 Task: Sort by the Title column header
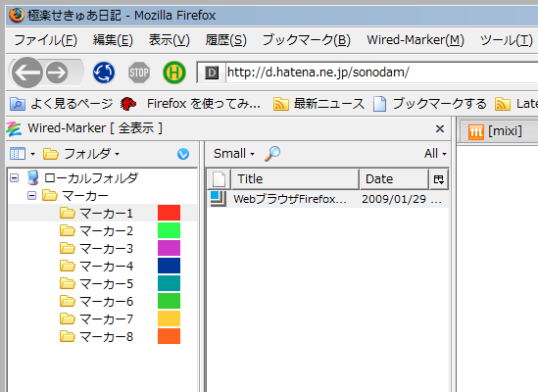(x=295, y=179)
